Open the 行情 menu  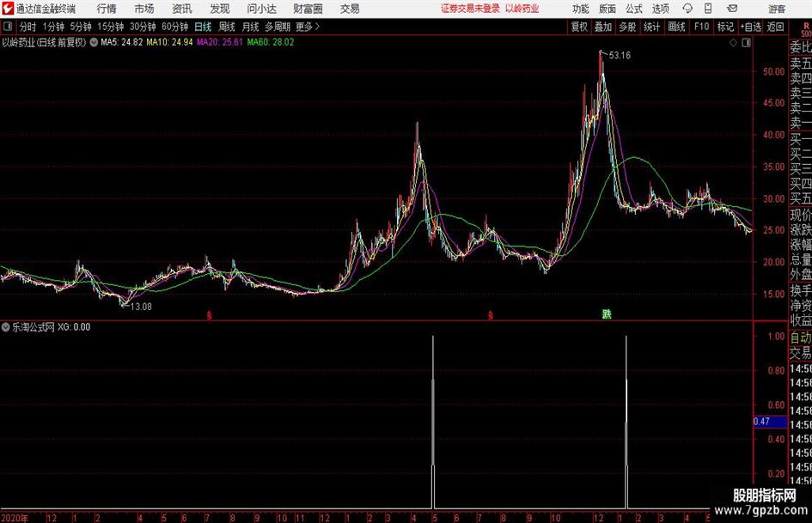point(107,9)
